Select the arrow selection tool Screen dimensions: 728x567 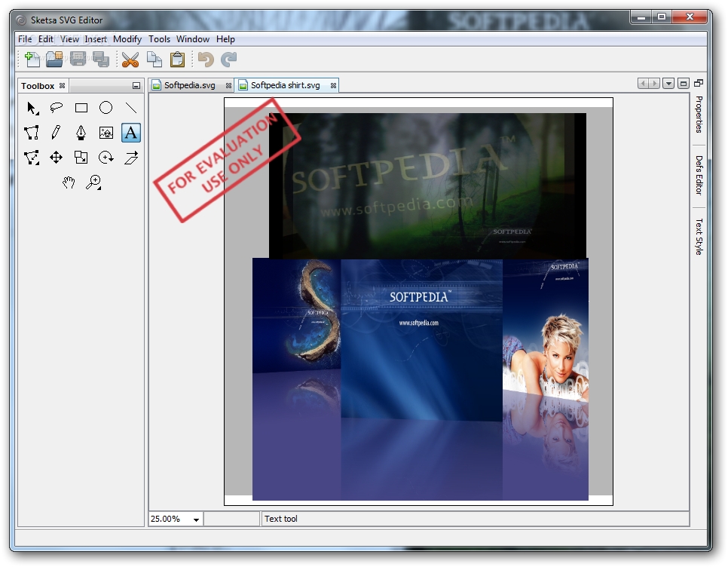coord(32,109)
